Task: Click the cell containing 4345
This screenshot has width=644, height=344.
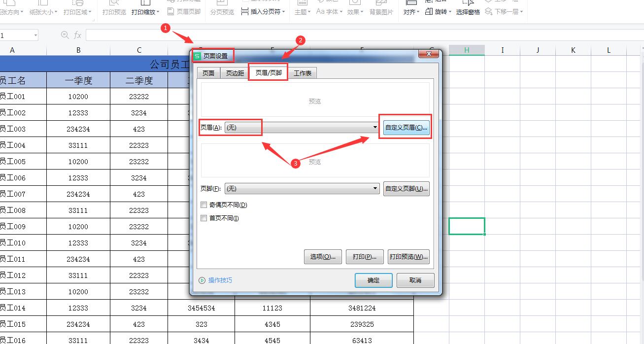Action: click(272, 324)
